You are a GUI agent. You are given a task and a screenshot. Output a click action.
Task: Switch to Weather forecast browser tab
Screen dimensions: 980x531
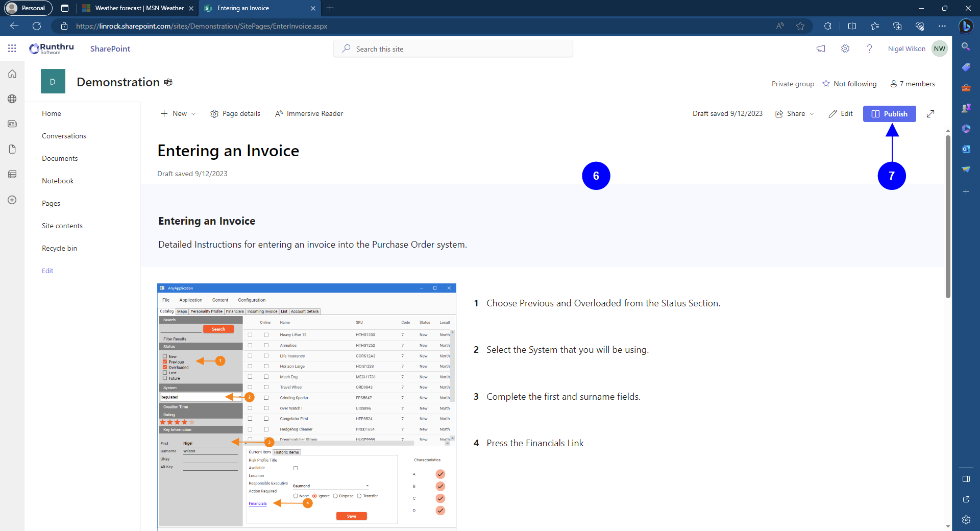[x=138, y=8]
